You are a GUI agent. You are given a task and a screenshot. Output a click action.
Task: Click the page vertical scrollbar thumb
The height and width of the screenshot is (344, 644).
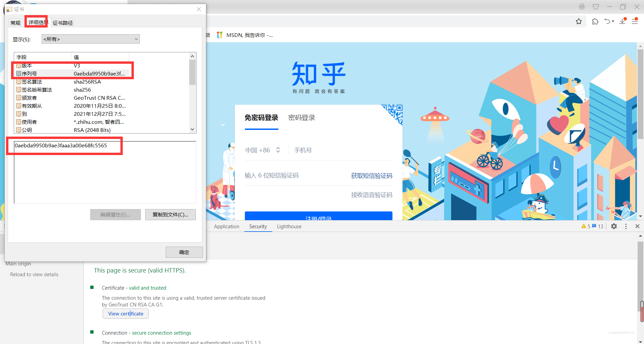(x=640, y=94)
